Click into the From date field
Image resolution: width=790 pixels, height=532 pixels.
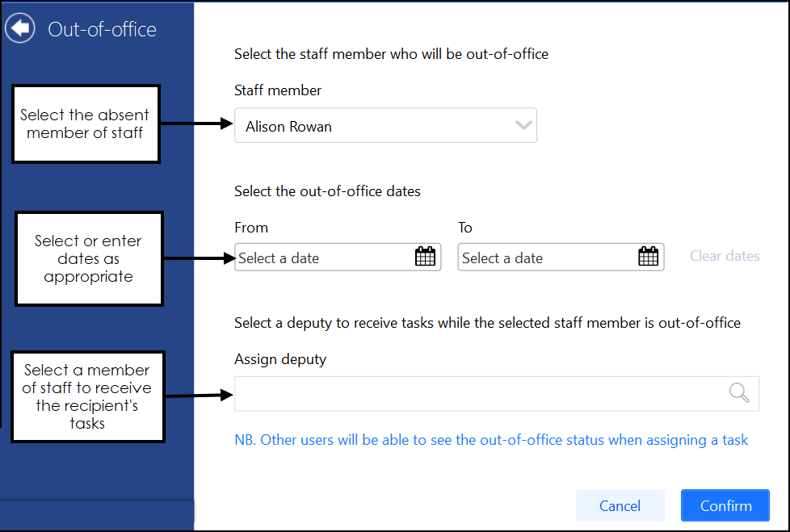(323, 258)
